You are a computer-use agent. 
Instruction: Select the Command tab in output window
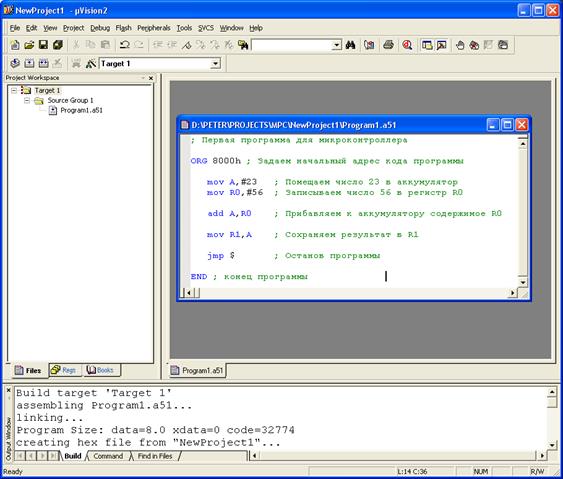108,456
